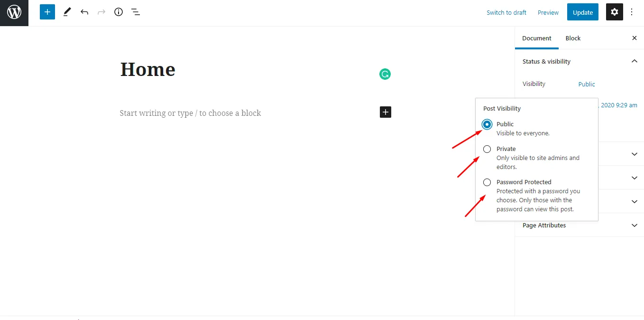
Task: Click the WordPress logo icon
Action: [x=14, y=13]
